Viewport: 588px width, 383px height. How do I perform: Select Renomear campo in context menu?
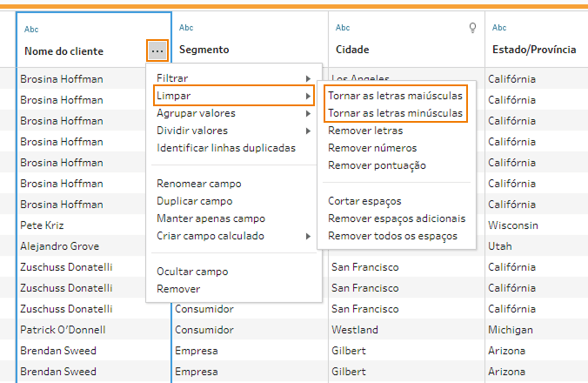pos(199,184)
